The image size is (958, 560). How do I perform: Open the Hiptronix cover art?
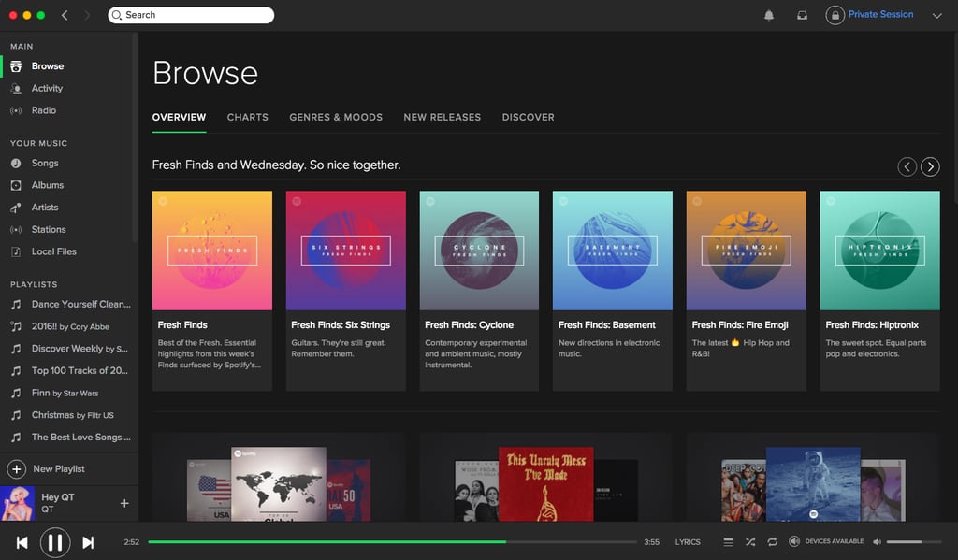click(x=879, y=251)
